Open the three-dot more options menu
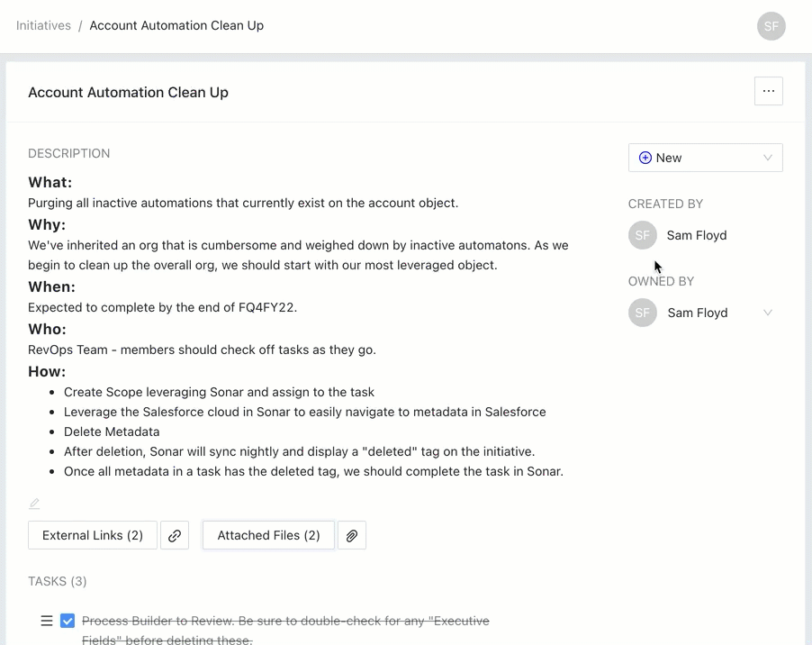Screen dimensions: 812x645 click(x=768, y=91)
